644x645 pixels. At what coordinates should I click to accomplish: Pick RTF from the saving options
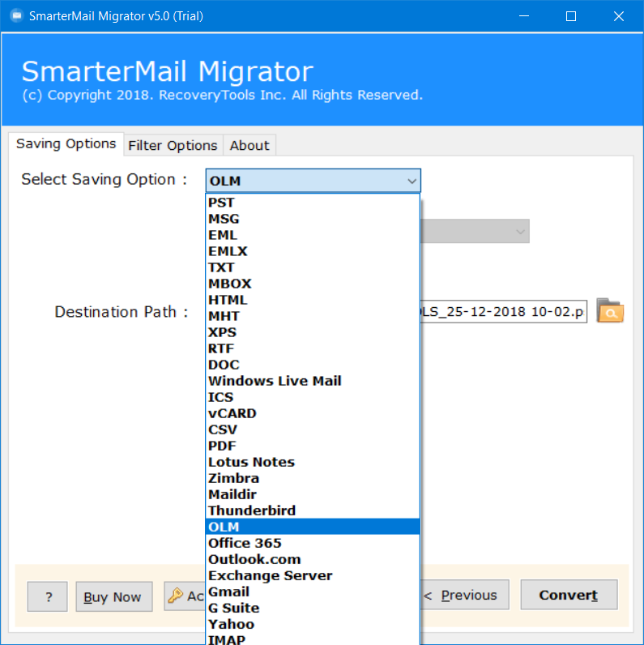[x=313, y=348]
